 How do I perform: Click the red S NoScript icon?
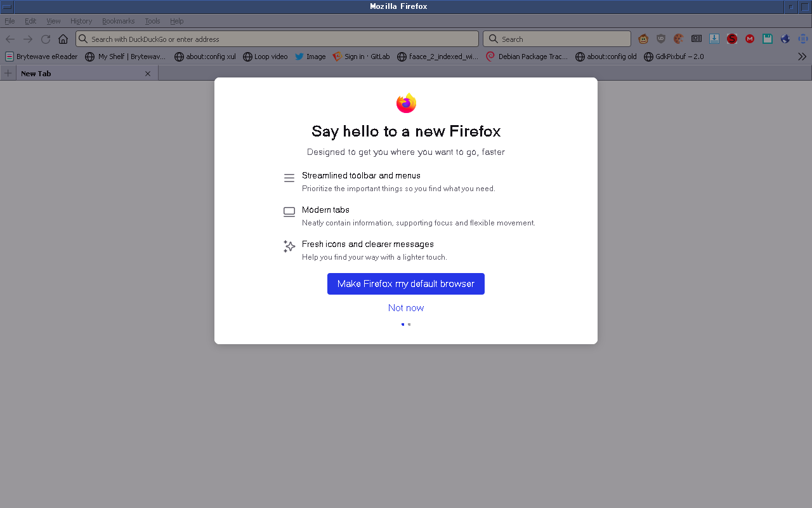click(x=732, y=39)
